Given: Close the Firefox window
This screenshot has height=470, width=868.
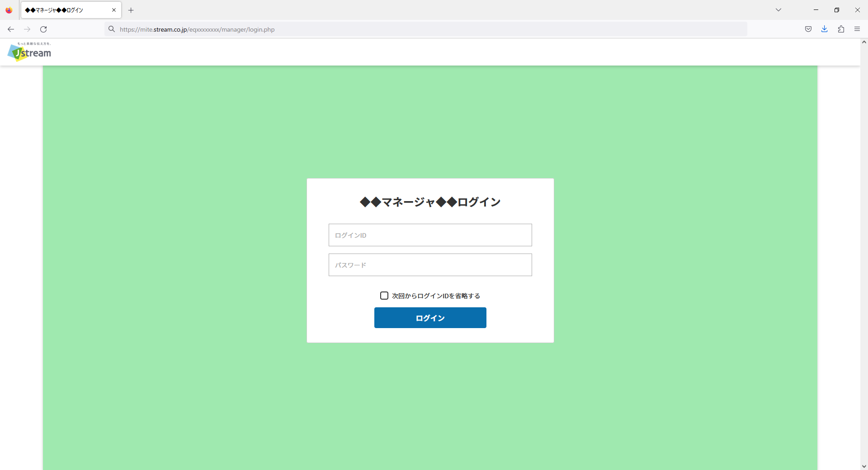Looking at the screenshot, I should click(x=858, y=10).
